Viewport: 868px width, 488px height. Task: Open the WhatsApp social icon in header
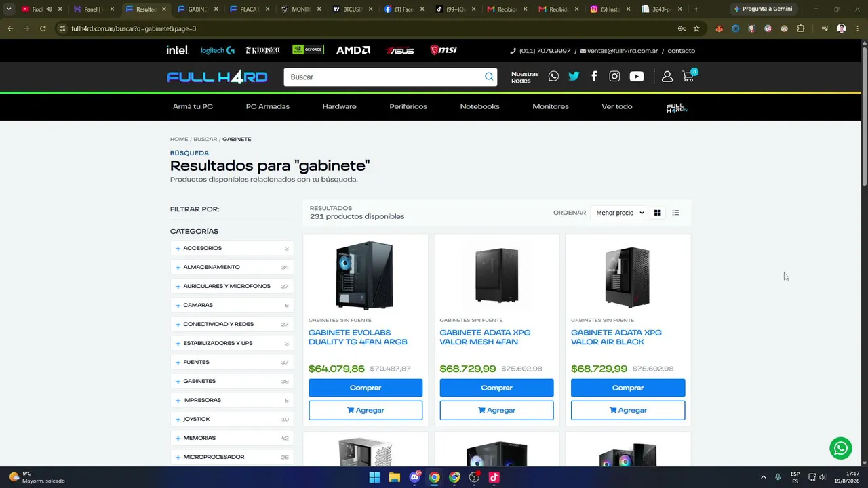coord(553,77)
